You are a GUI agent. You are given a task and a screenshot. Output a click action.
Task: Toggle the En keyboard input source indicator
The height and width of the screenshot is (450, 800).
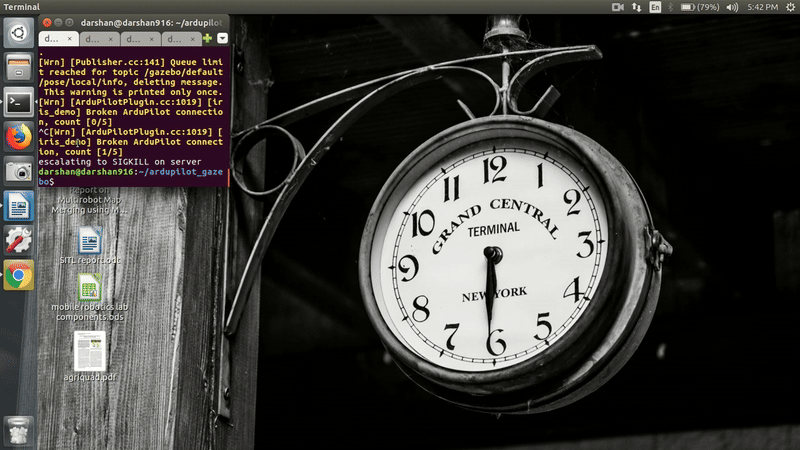(x=656, y=7)
